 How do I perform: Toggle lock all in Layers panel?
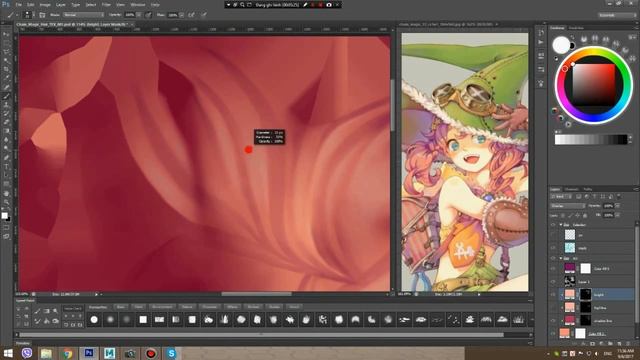(x=585, y=215)
